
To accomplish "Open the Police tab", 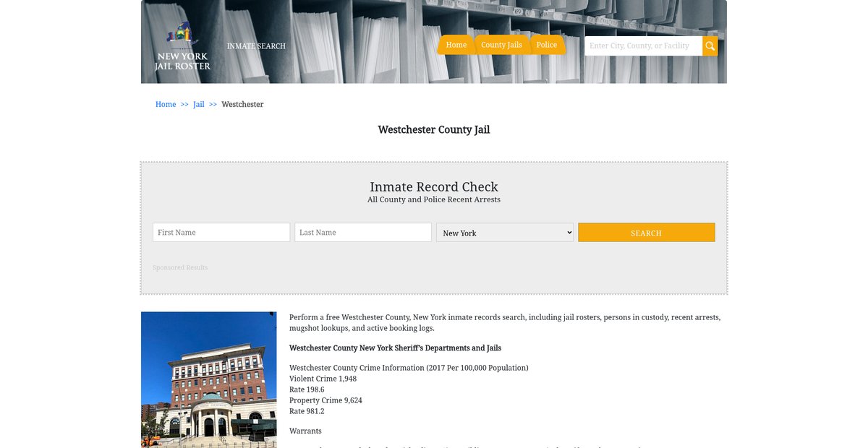I will point(547,45).
